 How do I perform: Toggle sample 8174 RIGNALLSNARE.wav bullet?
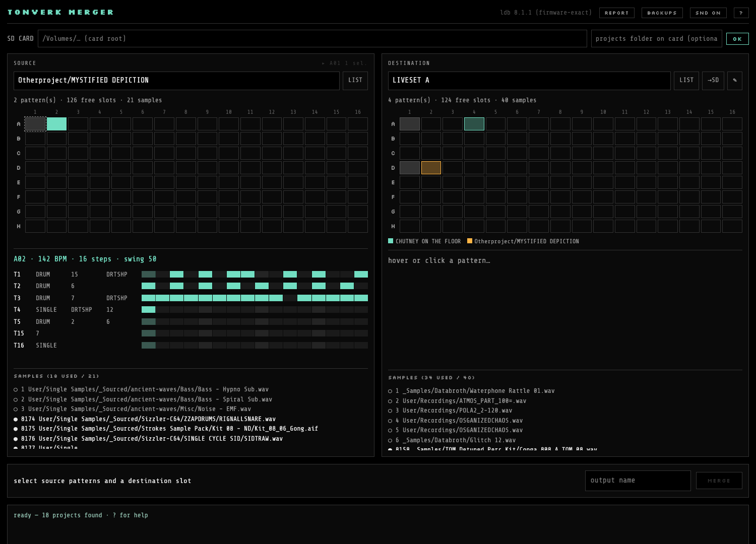click(x=16, y=419)
